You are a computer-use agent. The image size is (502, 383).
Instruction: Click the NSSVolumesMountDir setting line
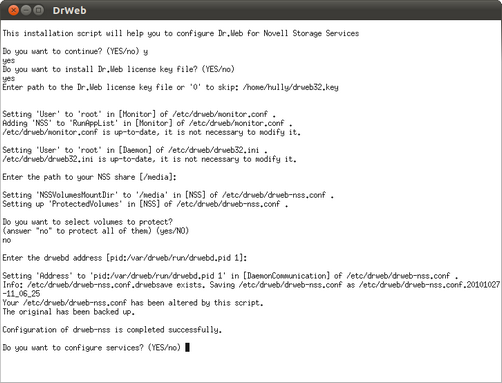click(168, 195)
